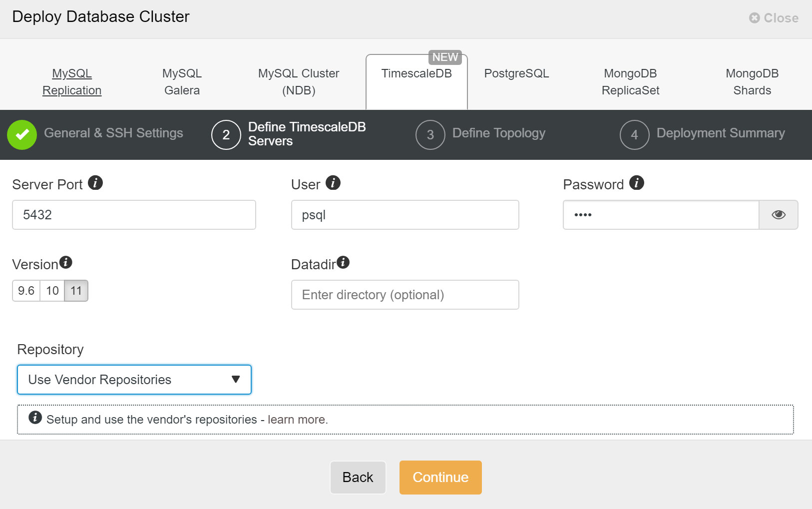Click the green General & SSH Settings checkmark
This screenshot has width=812, height=509.
22,135
